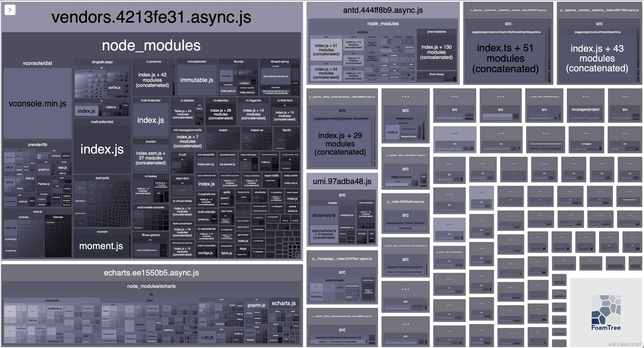Expand the sidebar with chevron button
This screenshot has height=348, width=644.
click(x=10, y=10)
